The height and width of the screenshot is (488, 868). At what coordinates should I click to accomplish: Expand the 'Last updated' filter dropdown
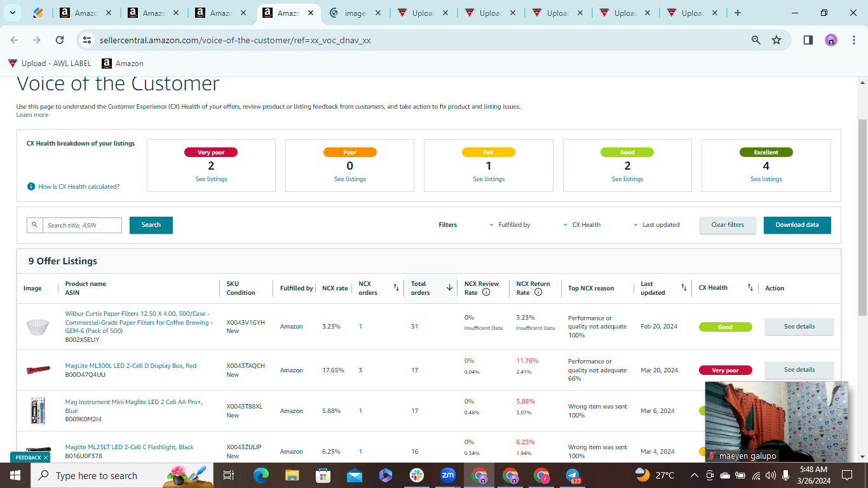(x=656, y=225)
